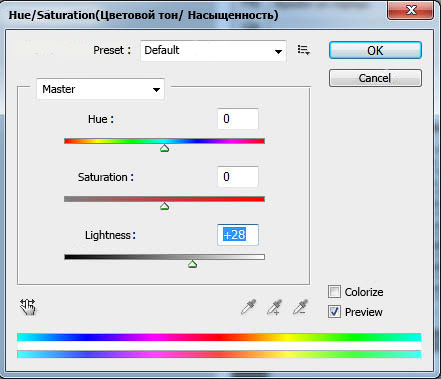
Task: Select the Eyedropper tool
Action: [248, 307]
